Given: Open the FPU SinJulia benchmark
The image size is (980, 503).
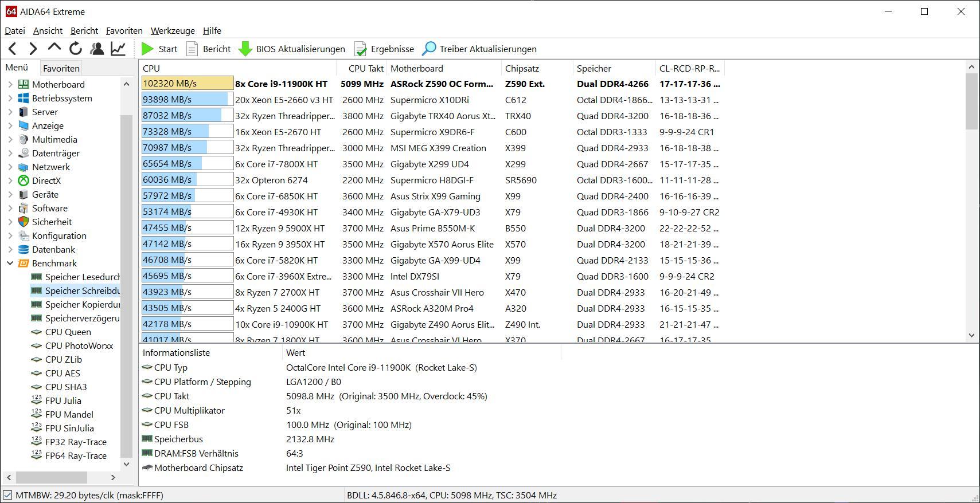Looking at the screenshot, I should pos(69,428).
